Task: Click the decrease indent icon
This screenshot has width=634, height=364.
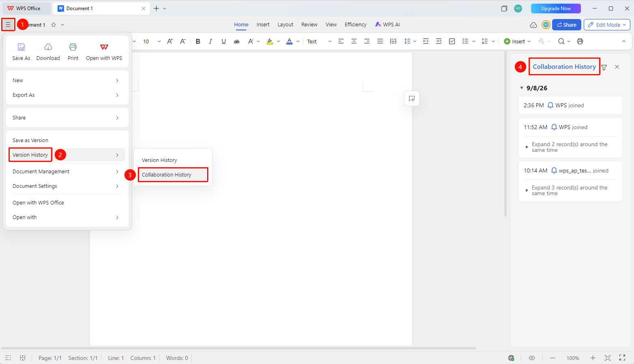Action: [426, 41]
